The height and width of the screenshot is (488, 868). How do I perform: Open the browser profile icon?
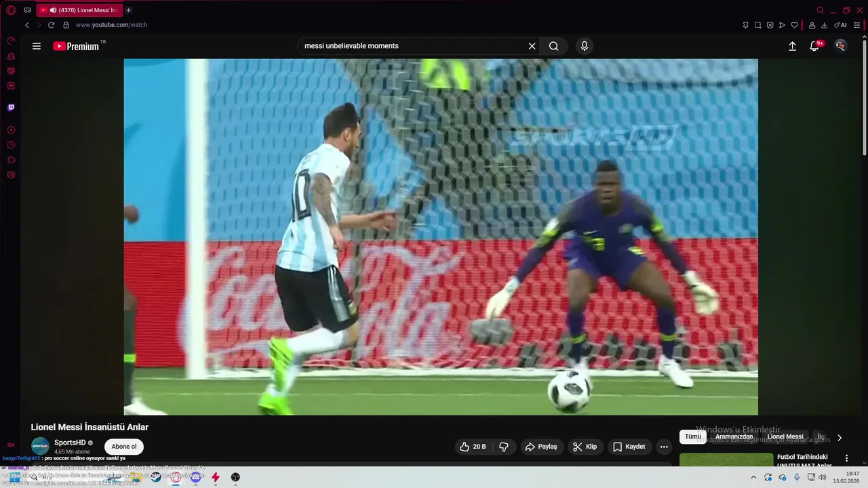click(x=812, y=25)
